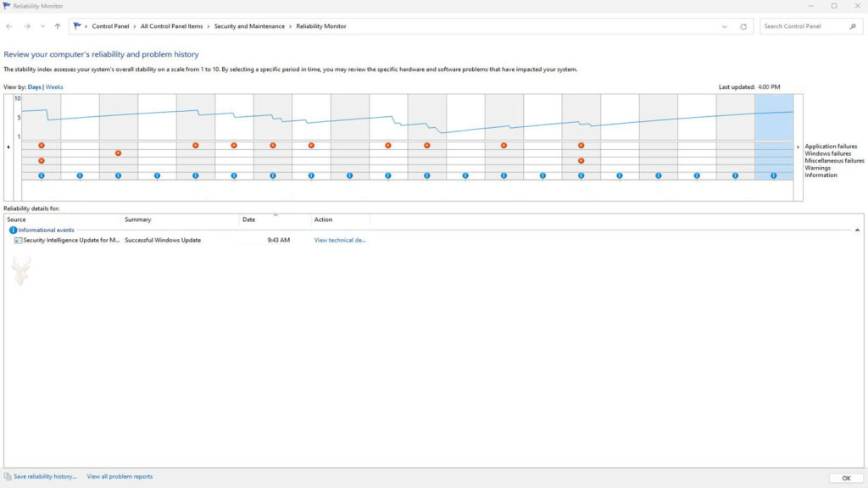The width and height of the screenshot is (868, 488).
Task: Select the Reliability Monitor breadcrumb
Action: [321, 26]
